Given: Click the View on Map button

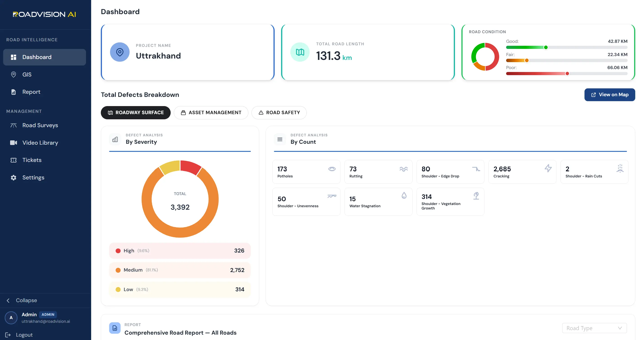Looking at the screenshot, I should pyautogui.click(x=610, y=95).
